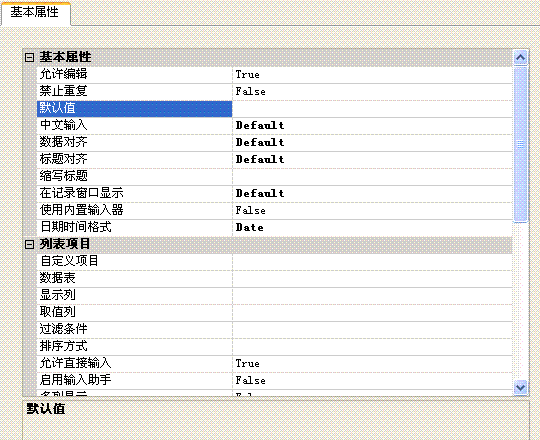The height and width of the screenshot is (440, 540).
Task: Click the scrollbar up arrow
Action: pos(520,57)
